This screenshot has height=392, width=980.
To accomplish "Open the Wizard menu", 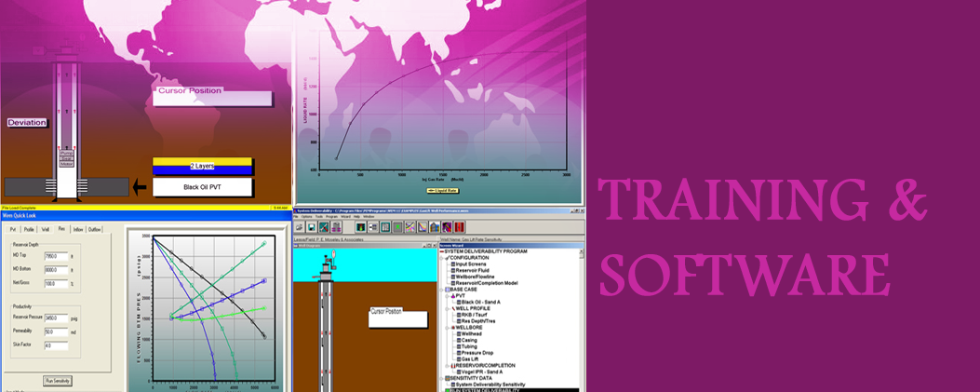I will click(x=345, y=216).
